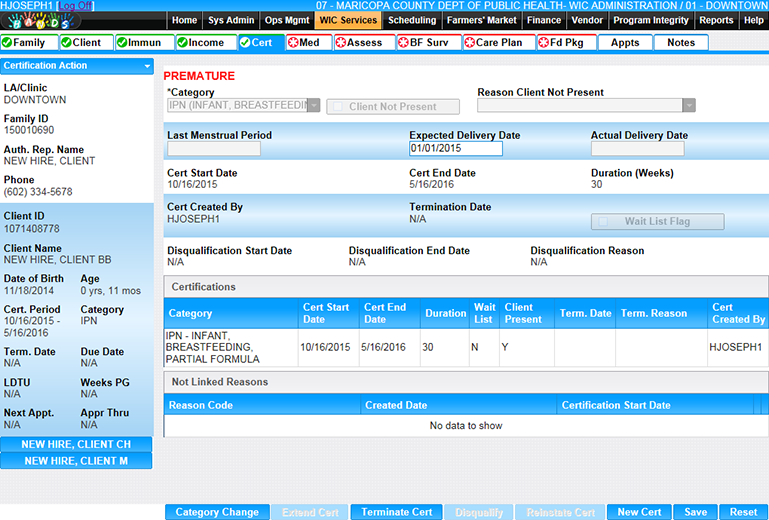Click the red status icon on BF Surv tab
Screen dimensions: 769x520
tap(403, 43)
